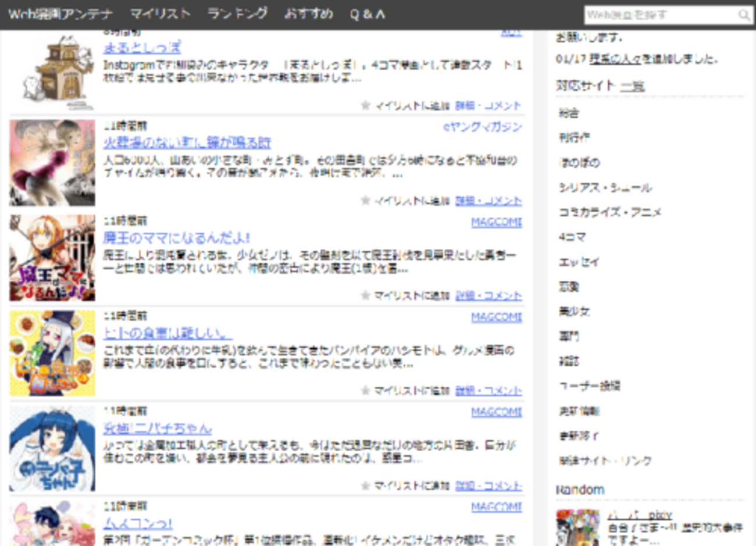Open pixiv link under Random

tap(640, 515)
